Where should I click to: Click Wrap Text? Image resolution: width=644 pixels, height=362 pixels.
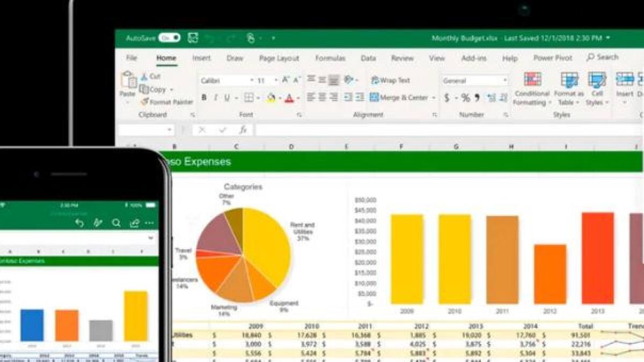point(391,80)
